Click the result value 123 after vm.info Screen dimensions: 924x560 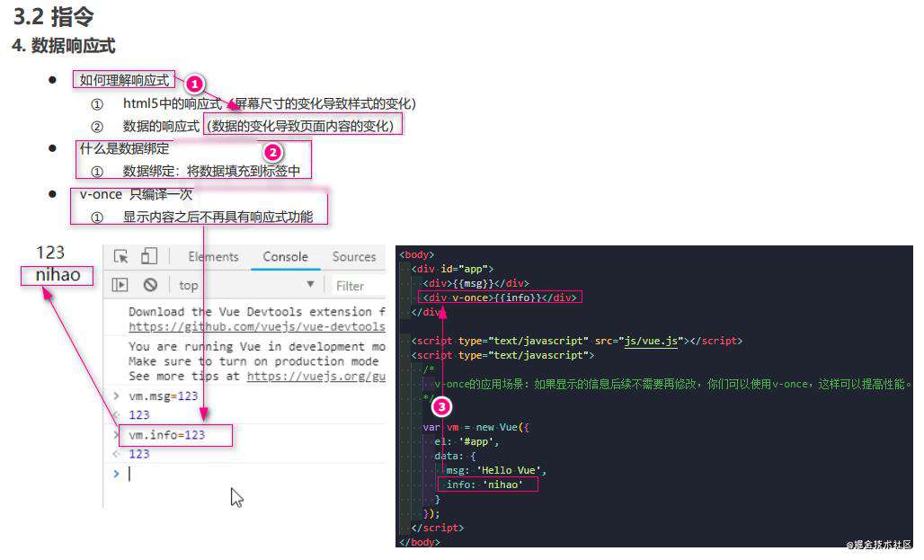(139, 454)
